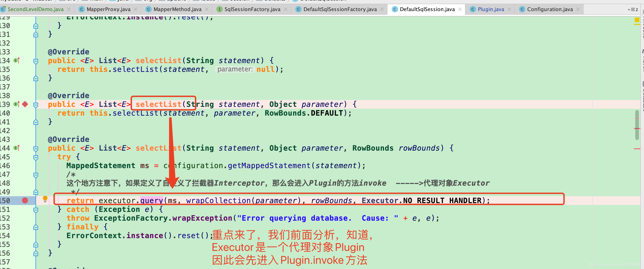
Task: Collapse the catch block at line 151
Action: pos(36,210)
